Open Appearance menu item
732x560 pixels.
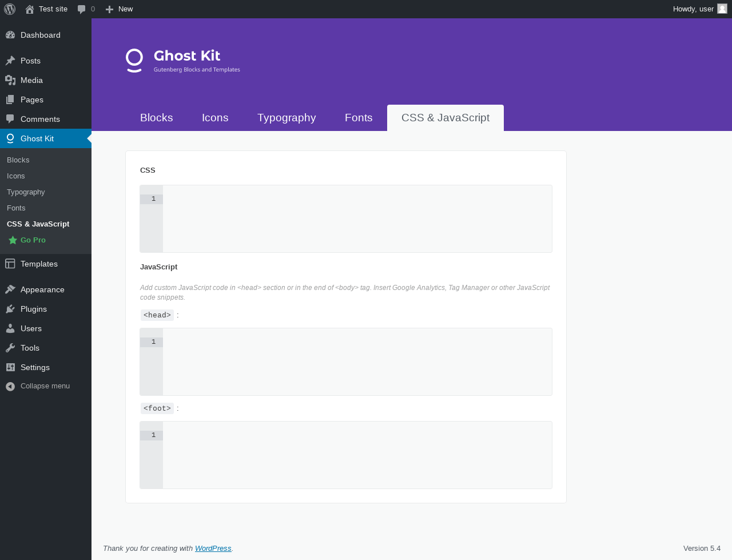46,289
